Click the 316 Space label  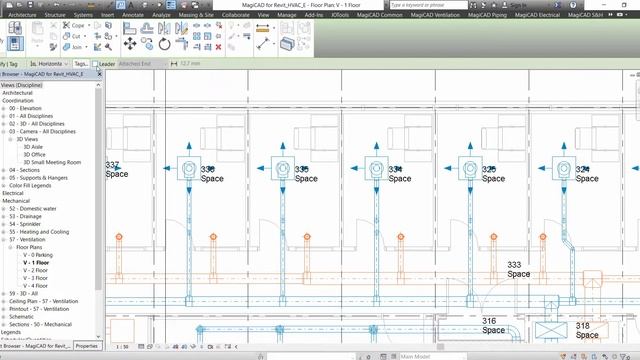[493, 326]
